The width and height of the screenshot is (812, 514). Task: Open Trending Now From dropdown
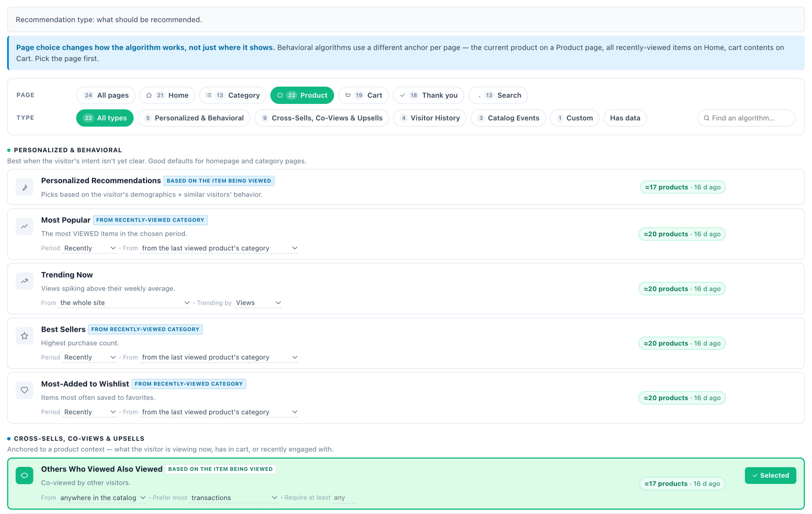click(x=124, y=303)
